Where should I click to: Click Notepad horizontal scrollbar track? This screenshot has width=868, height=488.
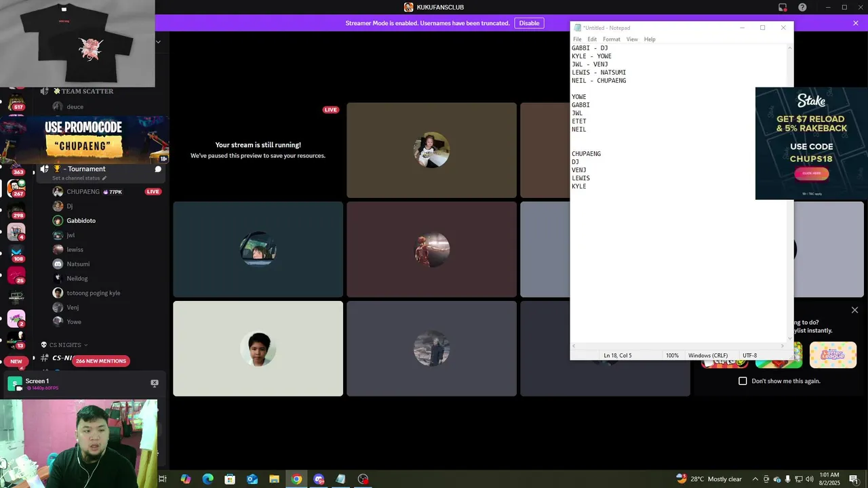678,346
